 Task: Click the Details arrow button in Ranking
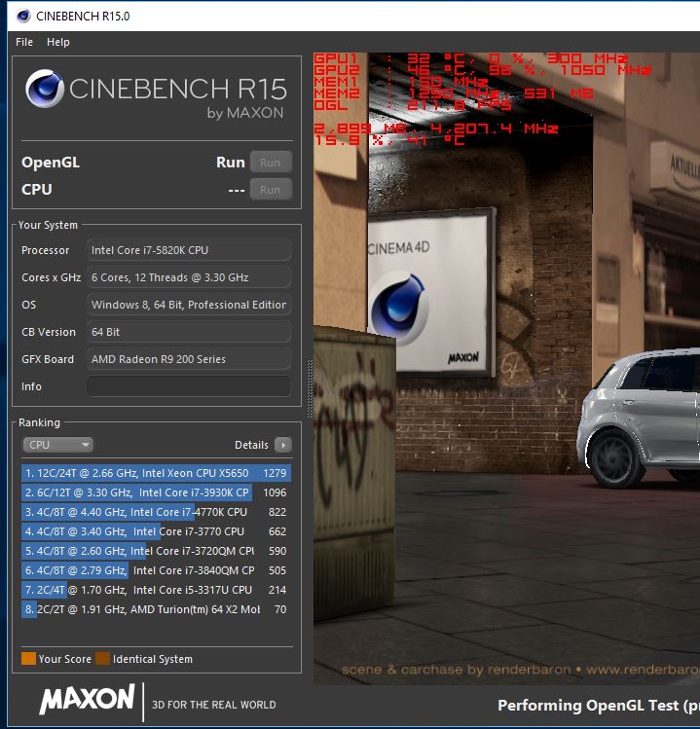pyautogui.click(x=283, y=445)
